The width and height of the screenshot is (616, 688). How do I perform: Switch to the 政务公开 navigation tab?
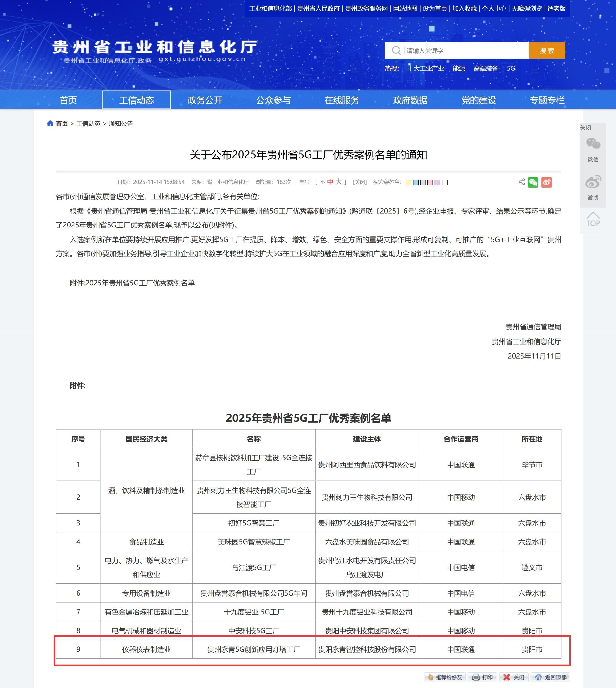[x=205, y=100]
